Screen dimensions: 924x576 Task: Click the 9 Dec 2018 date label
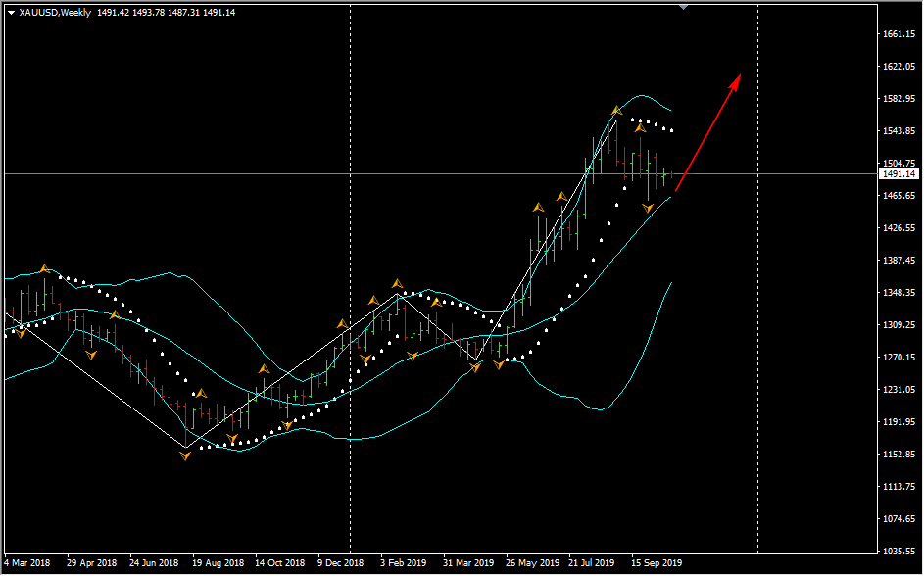[x=341, y=563]
